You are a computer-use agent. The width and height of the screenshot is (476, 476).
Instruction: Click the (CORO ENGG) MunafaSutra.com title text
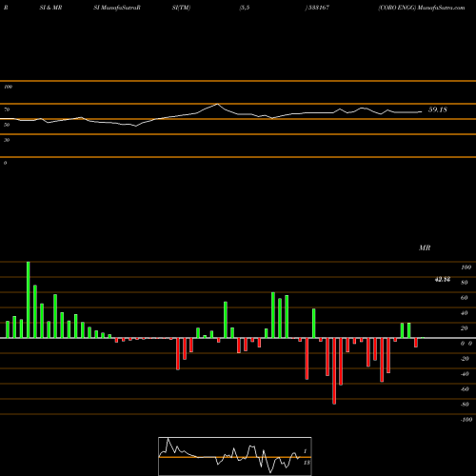[422, 8]
